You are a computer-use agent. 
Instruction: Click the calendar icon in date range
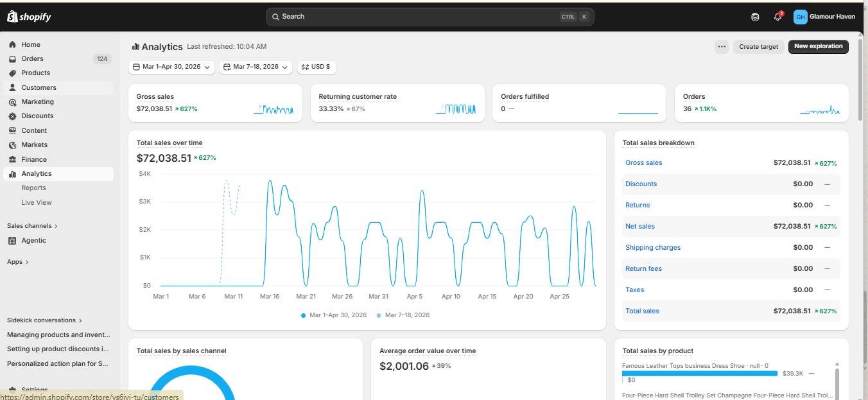[x=136, y=67]
